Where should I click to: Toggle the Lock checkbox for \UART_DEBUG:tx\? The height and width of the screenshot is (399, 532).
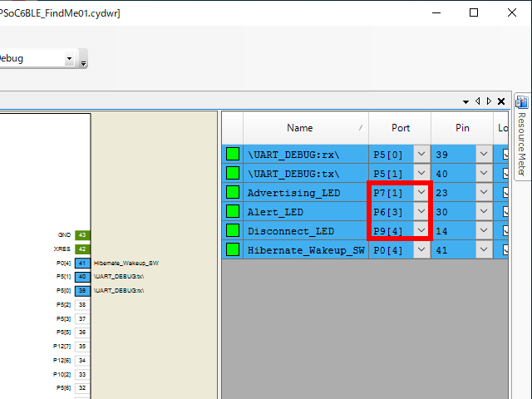505,173
